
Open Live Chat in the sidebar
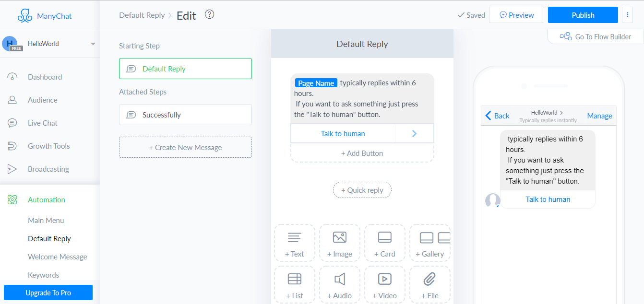tap(42, 123)
